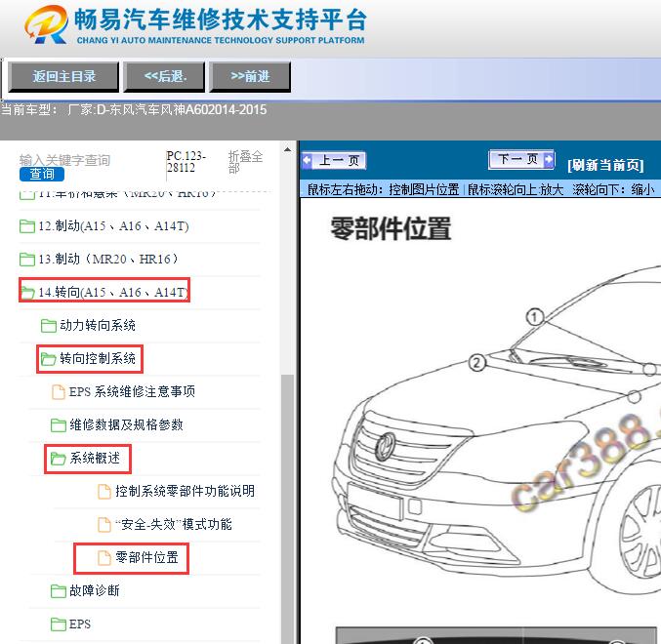
Task: Click the document icon of “安全-失效”模式功能
Action: [x=104, y=525]
